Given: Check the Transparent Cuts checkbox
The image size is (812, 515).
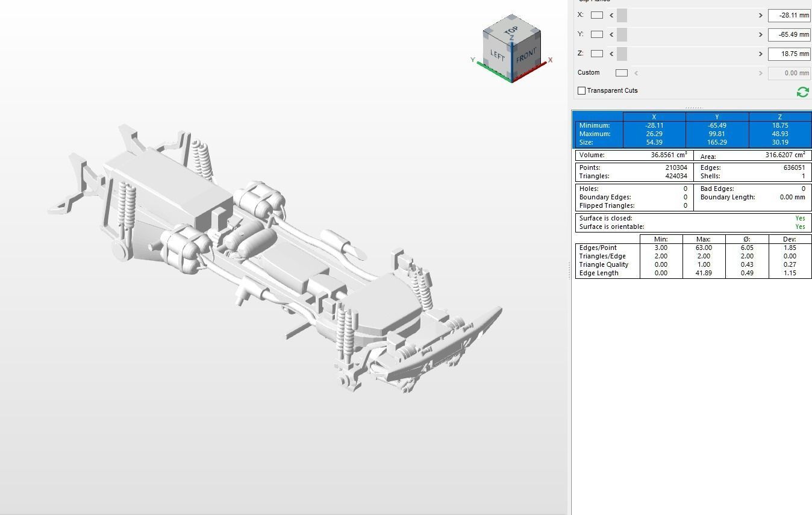Looking at the screenshot, I should click(x=581, y=90).
